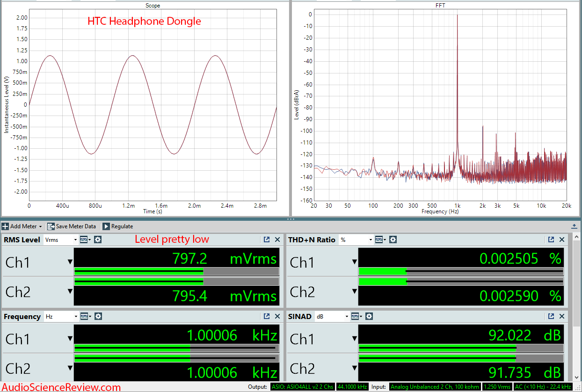Click the Frequency Ch2 1.00006 kHz reading
This screenshot has height=392, width=582.
pos(232,372)
